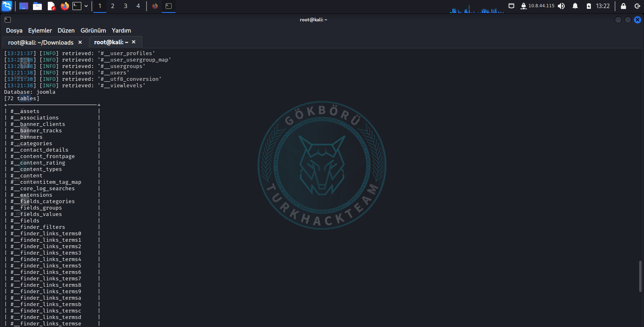The image size is (644, 327).
Task: Click the #__finder_links_terms0 table row
Action: point(52,234)
